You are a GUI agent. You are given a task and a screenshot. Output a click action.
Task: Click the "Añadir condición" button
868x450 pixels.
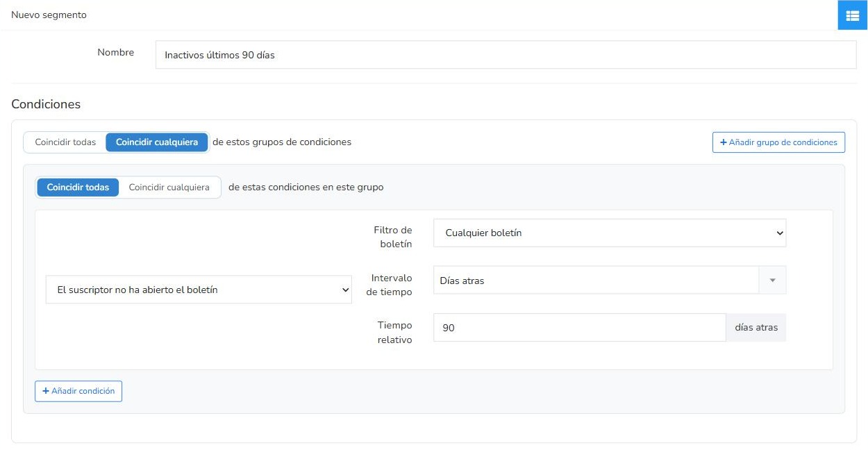pos(78,391)
